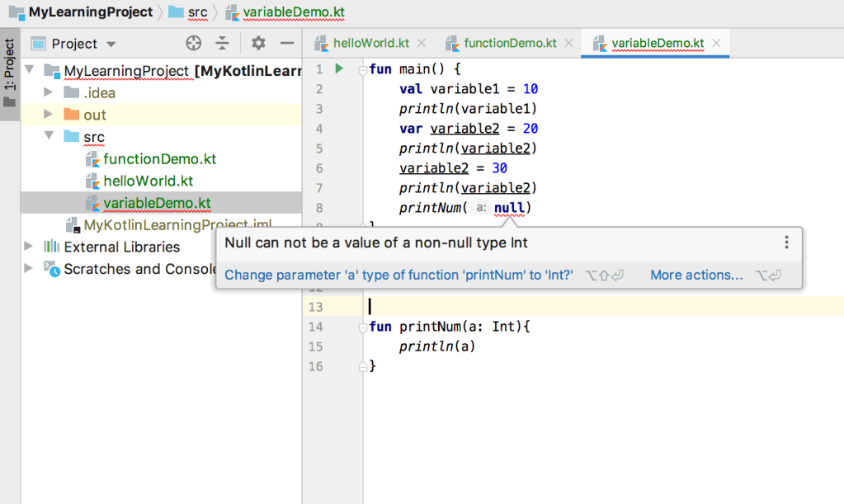Open the Project view dropdown
Image resolution: width=844 pixels, height=504 pixels.
[x=111, y=45]
